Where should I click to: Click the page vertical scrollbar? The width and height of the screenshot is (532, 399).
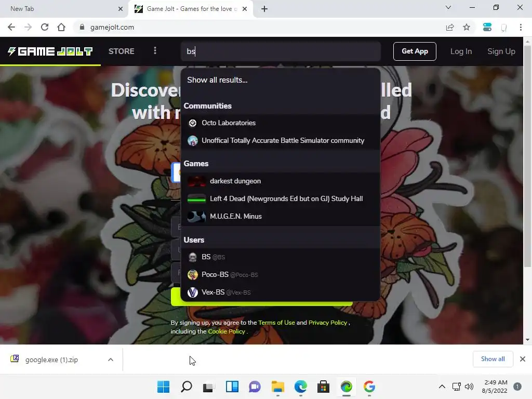pos(527,156)
